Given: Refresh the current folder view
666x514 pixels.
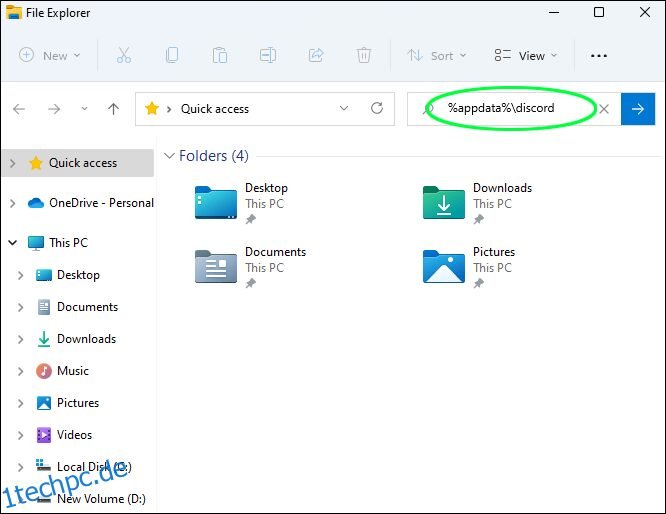Looking at the screenshot, I should pos(377,108).
